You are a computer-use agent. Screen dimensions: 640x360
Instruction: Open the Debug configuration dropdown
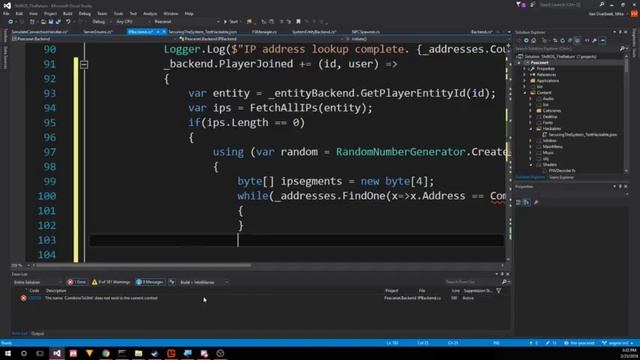pos(101,22)
